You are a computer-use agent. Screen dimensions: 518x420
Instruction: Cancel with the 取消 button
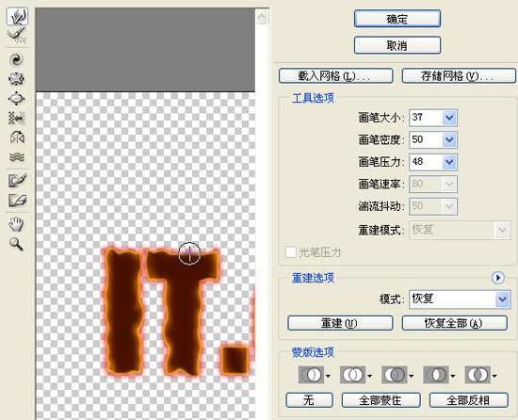[x=397, y=45]
